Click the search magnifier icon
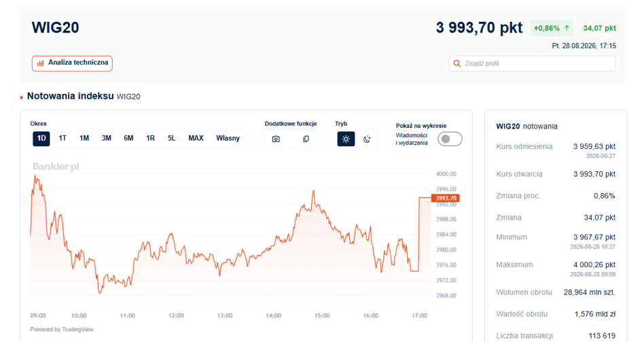644x342 pixels. pos(457,64)
